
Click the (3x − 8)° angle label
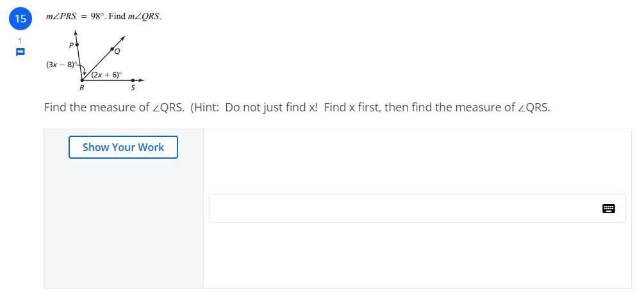(x=61, y=65)
